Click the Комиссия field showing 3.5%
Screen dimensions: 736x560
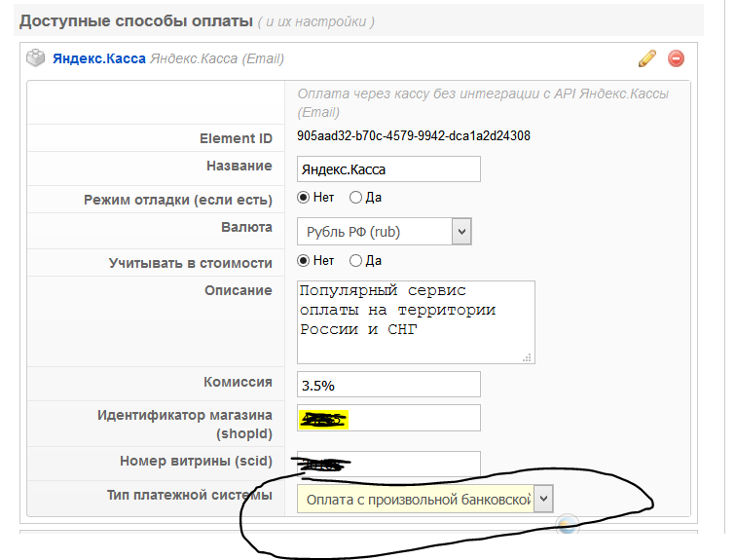click(388, 385)
